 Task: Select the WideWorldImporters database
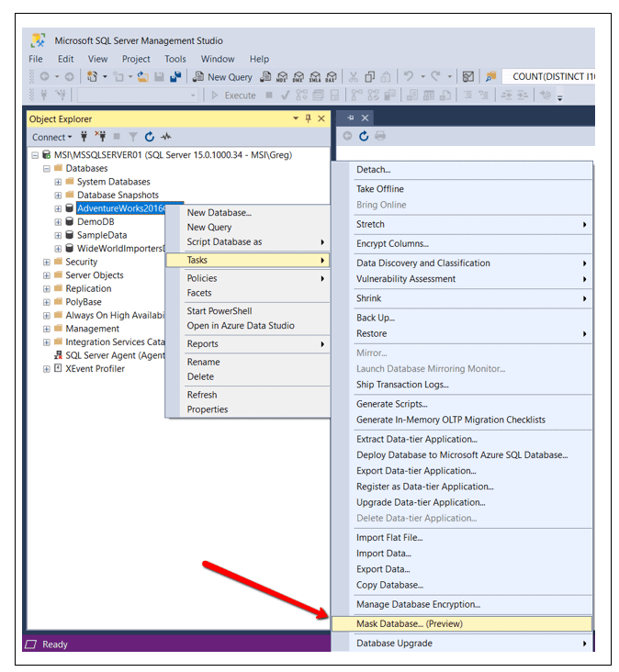pyautogui.click(x=120, y=249)
